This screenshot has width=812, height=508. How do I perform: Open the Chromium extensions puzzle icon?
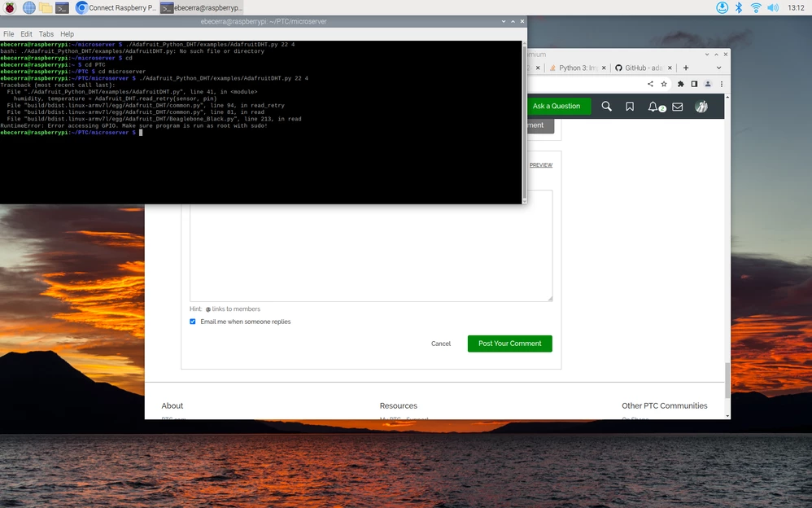pyautogui.click(x=680, y=84)
